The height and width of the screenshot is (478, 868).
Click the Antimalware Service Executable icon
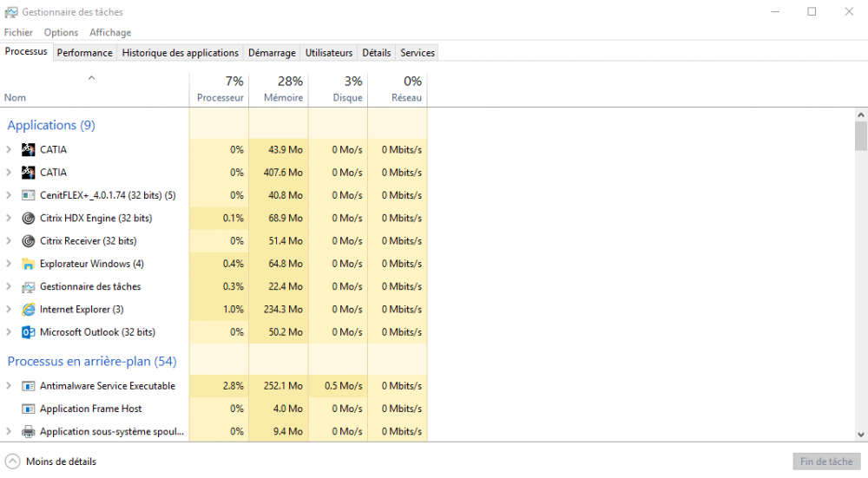tap(28, 386)
